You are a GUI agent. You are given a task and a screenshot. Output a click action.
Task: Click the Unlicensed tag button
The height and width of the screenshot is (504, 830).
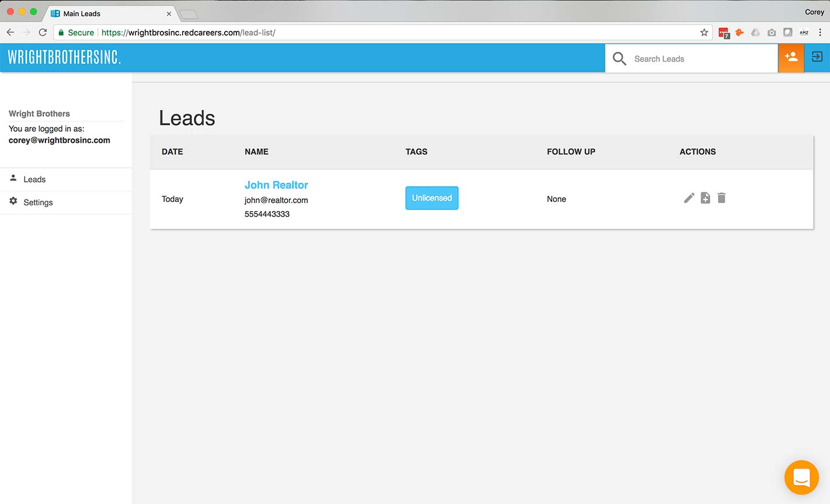tap(432, 198)
